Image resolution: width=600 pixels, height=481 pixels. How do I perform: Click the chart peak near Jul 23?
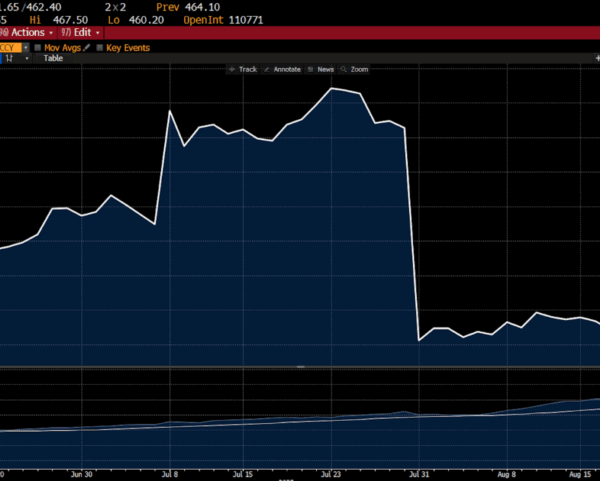(x=332, y=89)
